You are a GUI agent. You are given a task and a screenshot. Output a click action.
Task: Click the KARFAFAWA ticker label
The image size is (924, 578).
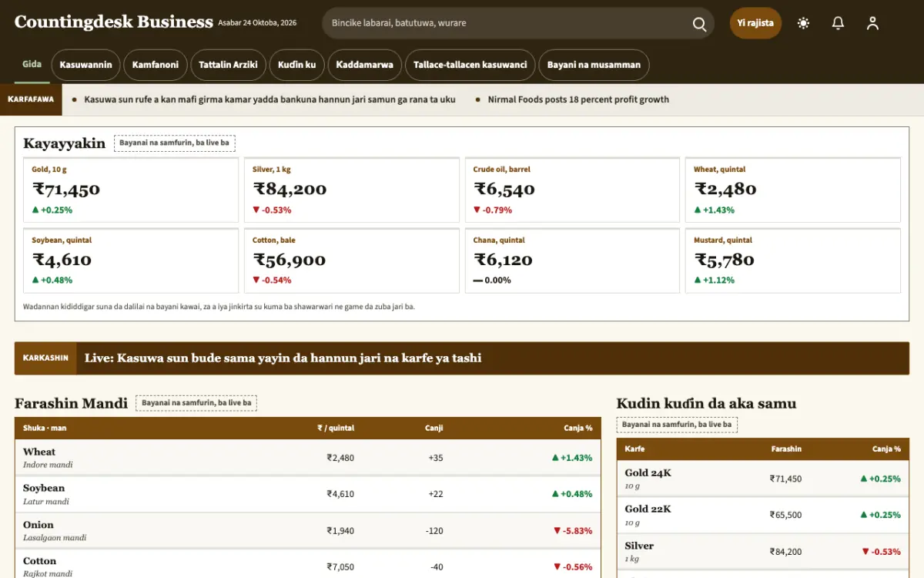(31, 99)
